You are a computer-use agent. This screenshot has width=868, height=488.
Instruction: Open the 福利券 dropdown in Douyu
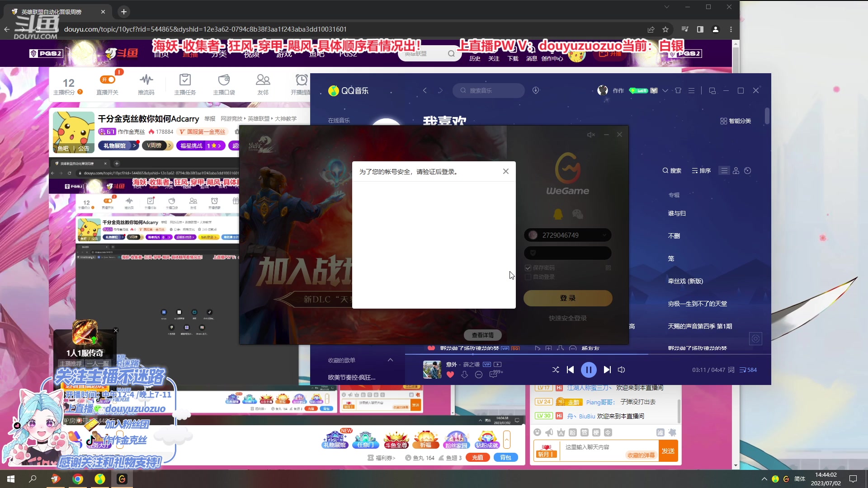coord(382,458)
